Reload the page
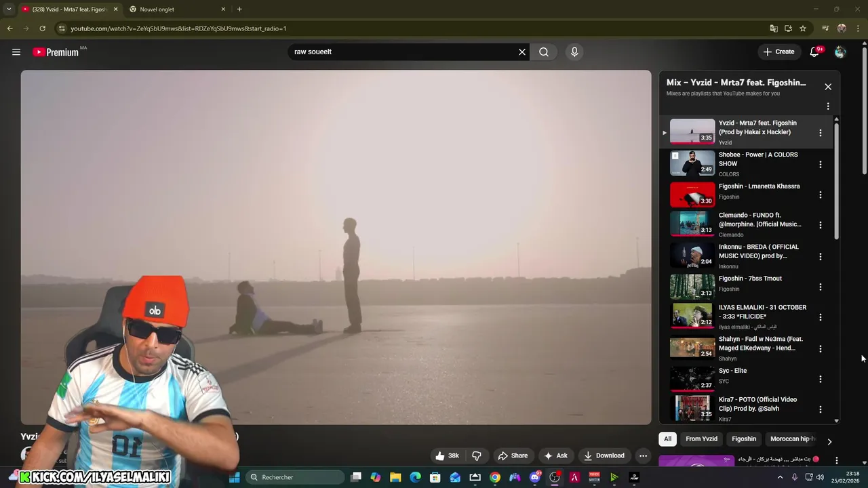The height and width of the screenshot is (488, 868). [42, 28]
